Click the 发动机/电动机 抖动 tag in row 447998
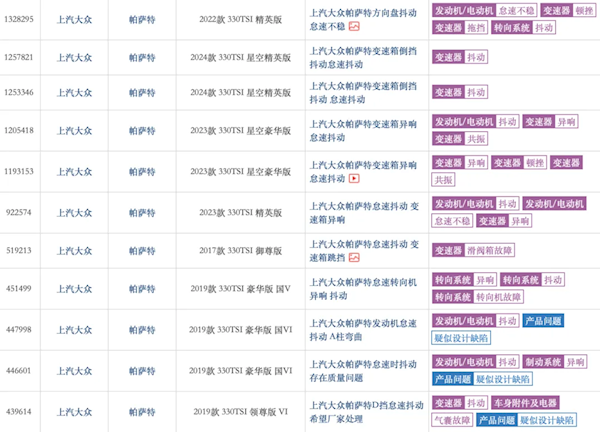This screenshot has height=432, width=600. (475, 321)
